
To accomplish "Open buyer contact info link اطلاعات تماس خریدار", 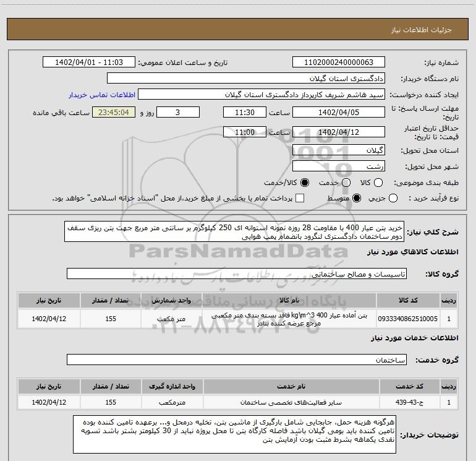I will (x=102, y=95).
